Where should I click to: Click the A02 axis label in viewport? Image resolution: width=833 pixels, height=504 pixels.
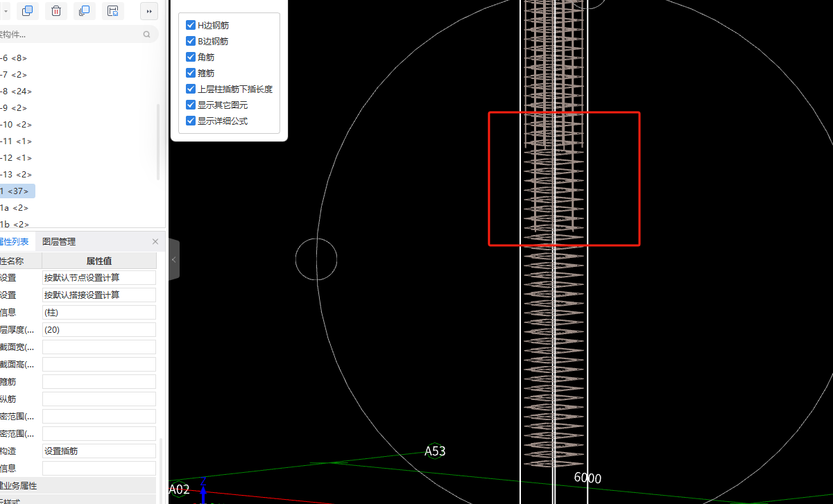point(178,489)
